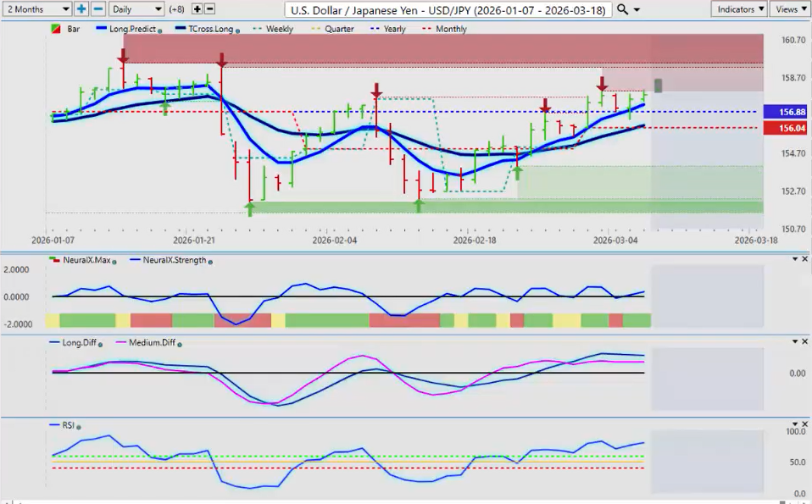Click the Monthly legend label
Screen dimensions: 812x504
click(451, 29)
